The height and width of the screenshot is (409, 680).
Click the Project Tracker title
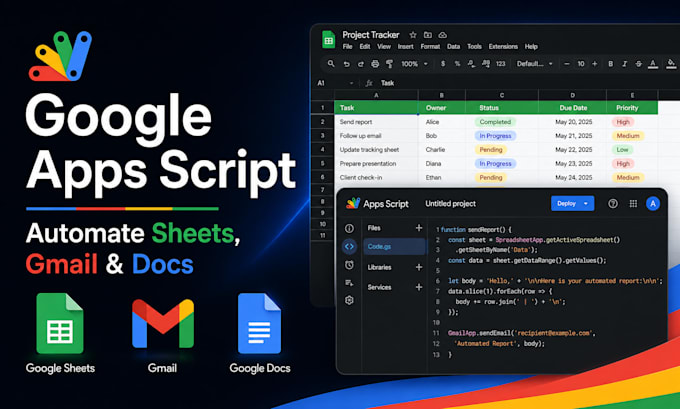pyautogui.click(x=371, y=35)
